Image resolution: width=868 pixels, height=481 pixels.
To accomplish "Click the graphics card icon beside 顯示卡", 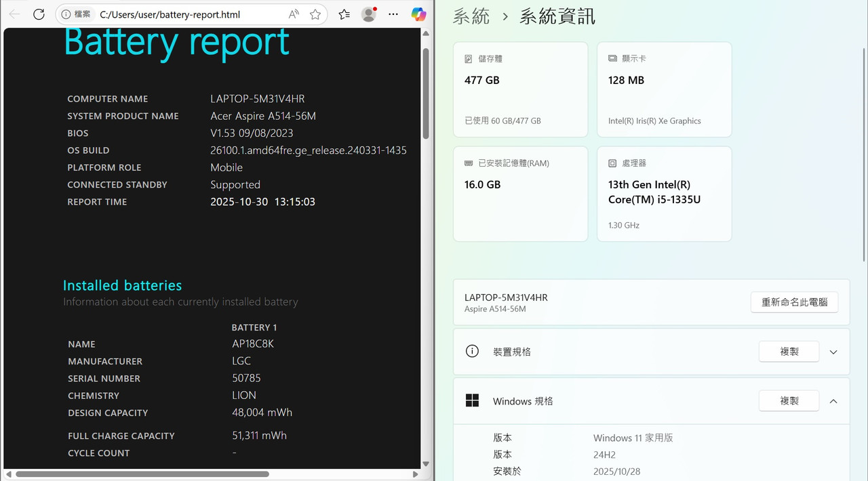I will [612, 59].
